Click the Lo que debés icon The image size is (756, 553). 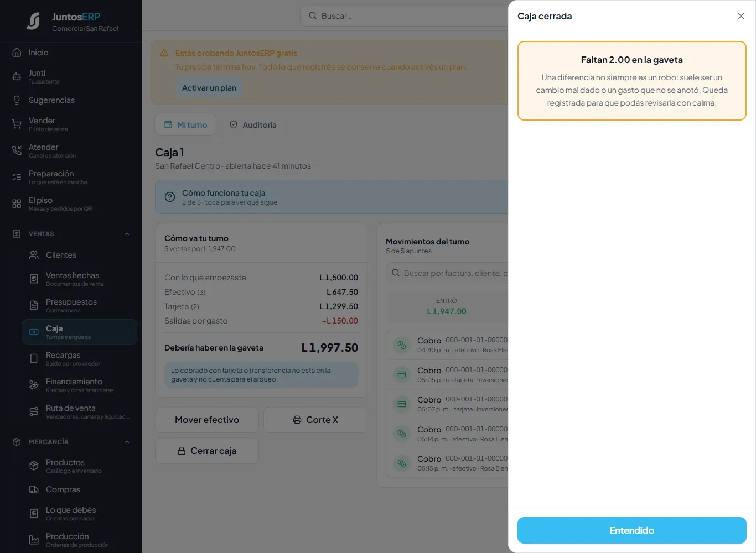34,513
